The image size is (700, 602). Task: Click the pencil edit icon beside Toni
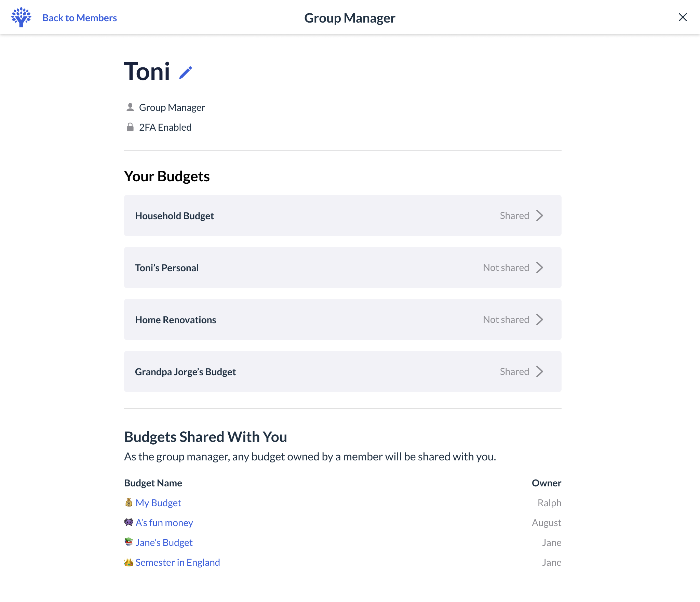click(186, 73)
